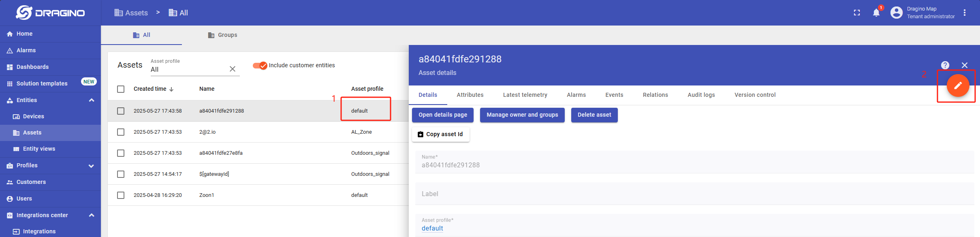Click the orange edit pencil button
Viewport: 980px width, 237px height.
coord(958,85)
